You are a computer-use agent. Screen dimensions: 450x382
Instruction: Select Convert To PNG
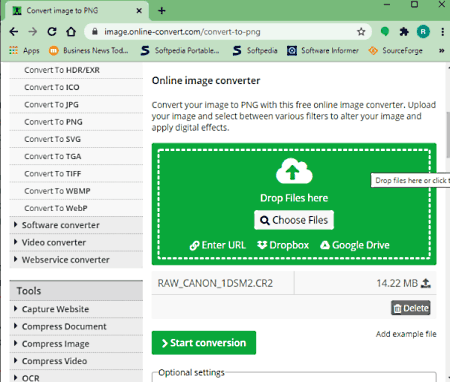point(53,122)
